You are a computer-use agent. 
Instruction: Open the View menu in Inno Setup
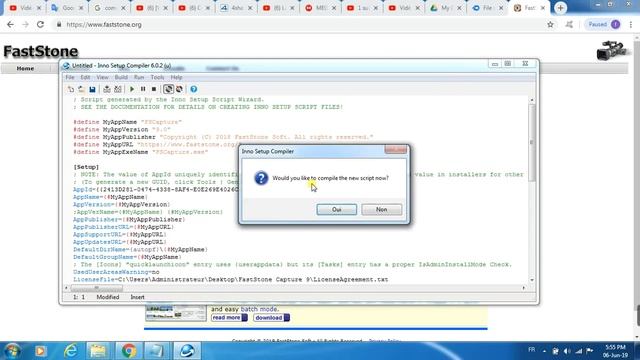point(102,77)
